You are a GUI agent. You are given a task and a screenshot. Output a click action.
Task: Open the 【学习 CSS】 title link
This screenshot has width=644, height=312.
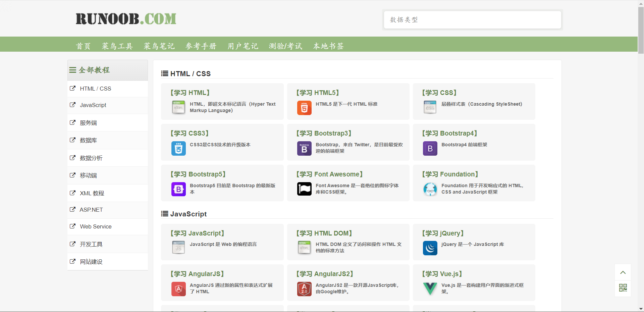439,93
